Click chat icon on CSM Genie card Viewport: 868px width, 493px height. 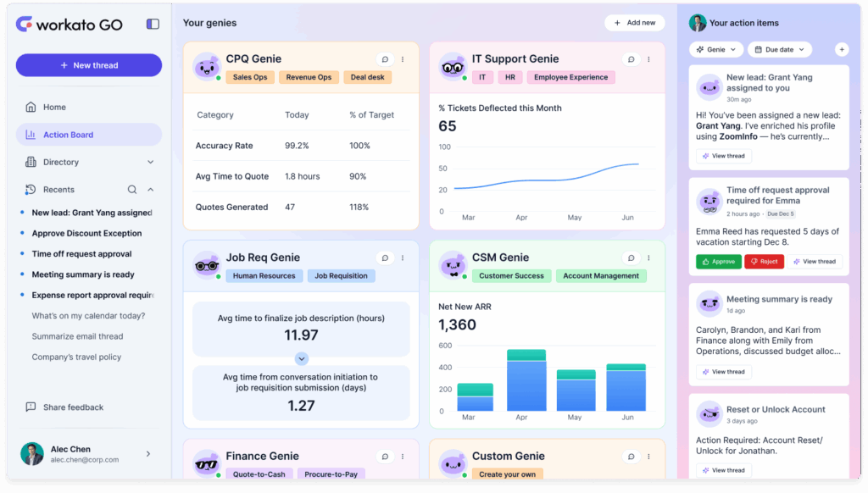click(x=631, y=258)
